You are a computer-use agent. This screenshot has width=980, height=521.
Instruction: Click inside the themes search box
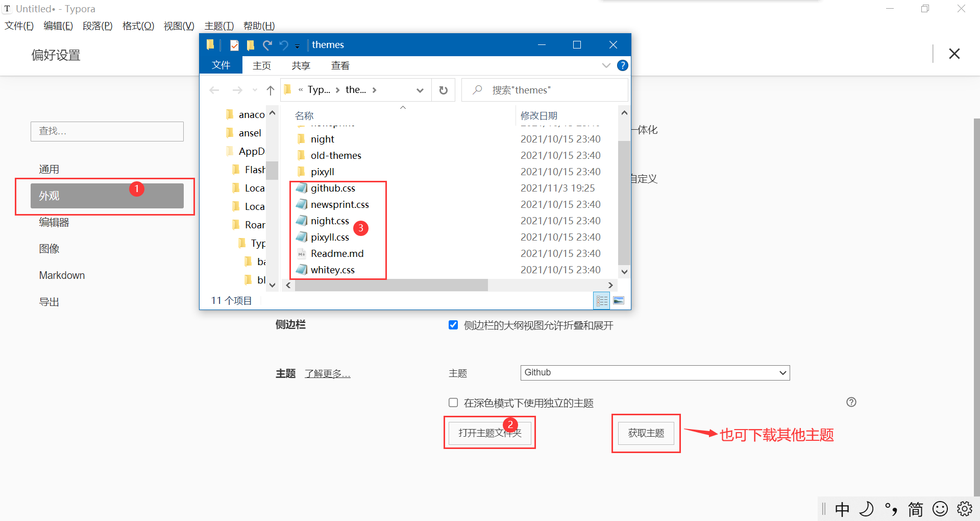pos(544,90)
